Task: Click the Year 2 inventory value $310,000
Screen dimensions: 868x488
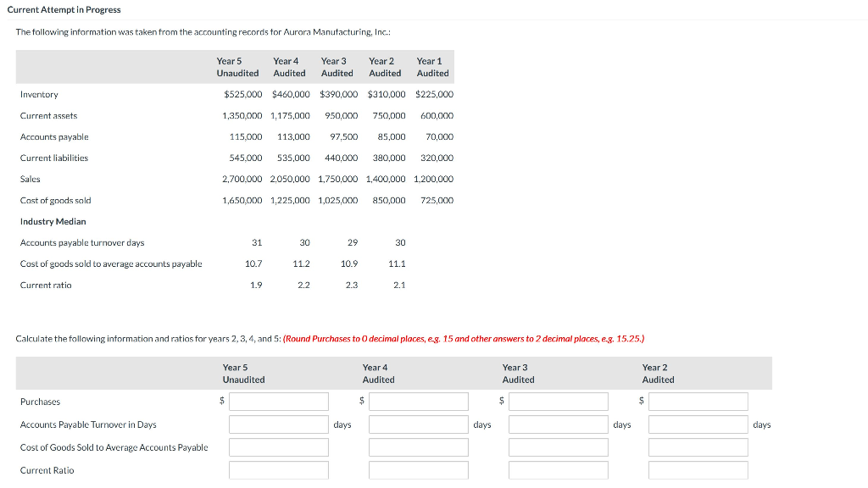Action: (387, 95)
